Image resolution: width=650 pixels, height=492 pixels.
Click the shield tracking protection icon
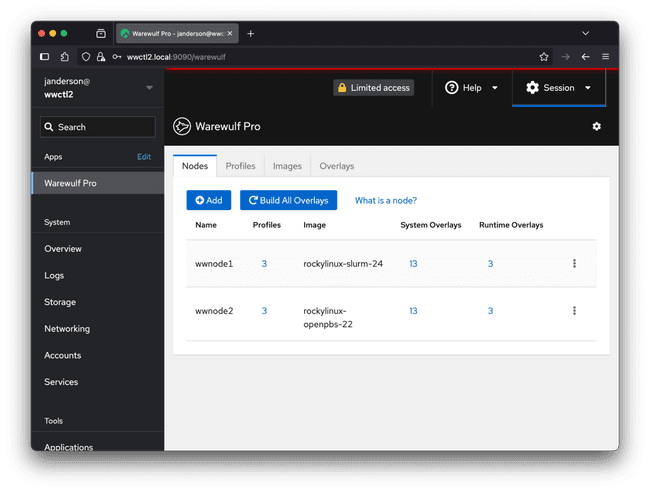point(86,57)
